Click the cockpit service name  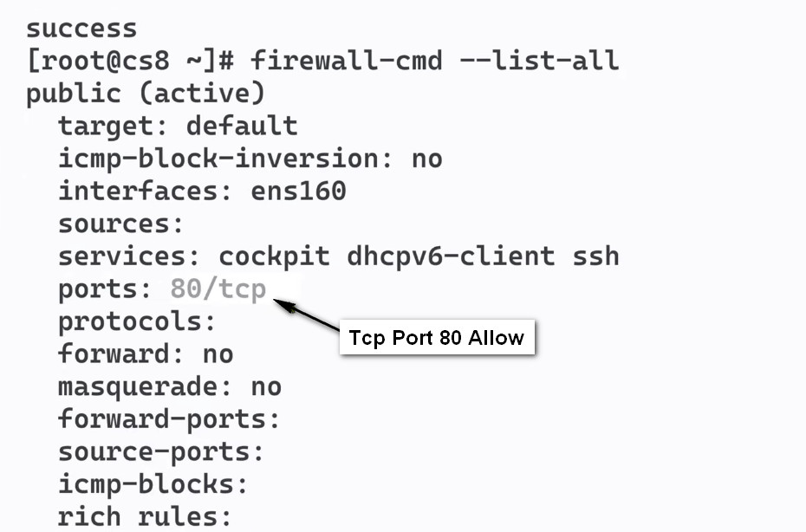pyautogui.click(x=275, y=257)
